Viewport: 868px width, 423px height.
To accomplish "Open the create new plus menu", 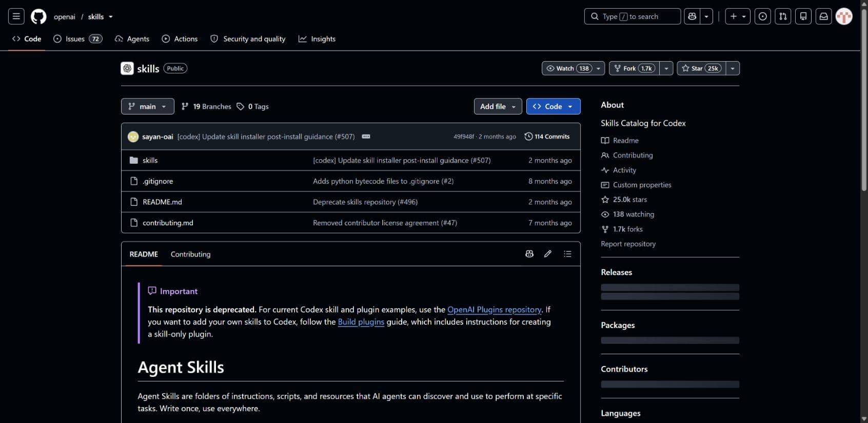I will pos(738,16).
